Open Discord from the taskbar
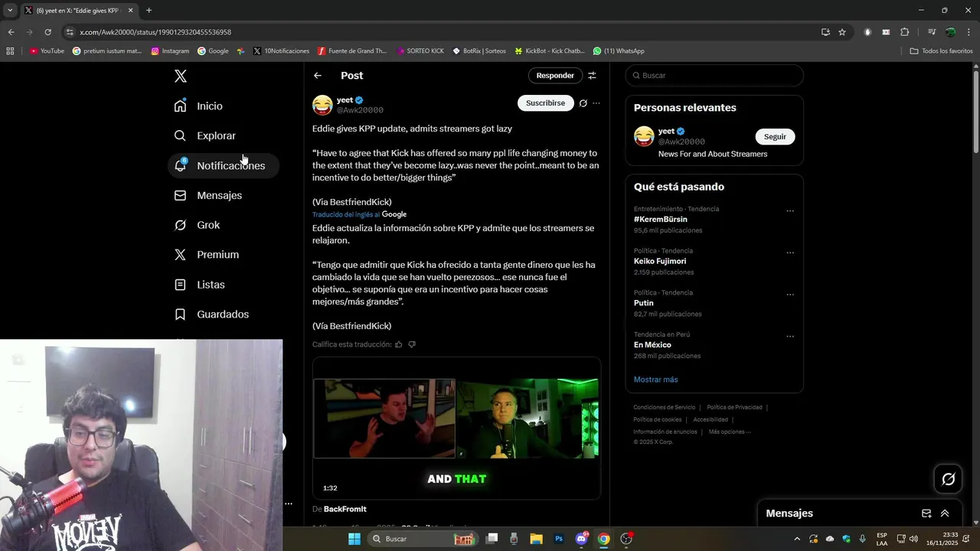980x551 pixels. tap(581, 539)
